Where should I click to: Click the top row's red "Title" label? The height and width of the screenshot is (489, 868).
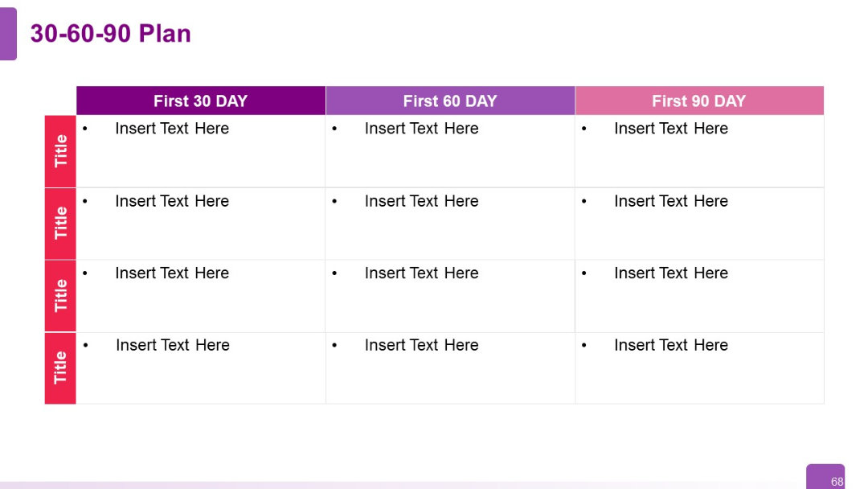(60, 151)
